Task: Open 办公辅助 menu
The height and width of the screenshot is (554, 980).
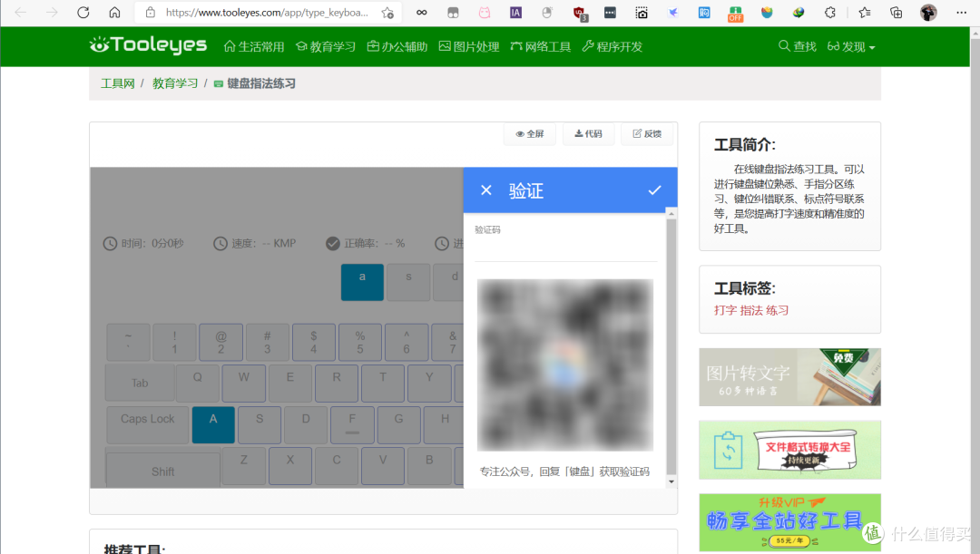Action: [x=397, y=47]
